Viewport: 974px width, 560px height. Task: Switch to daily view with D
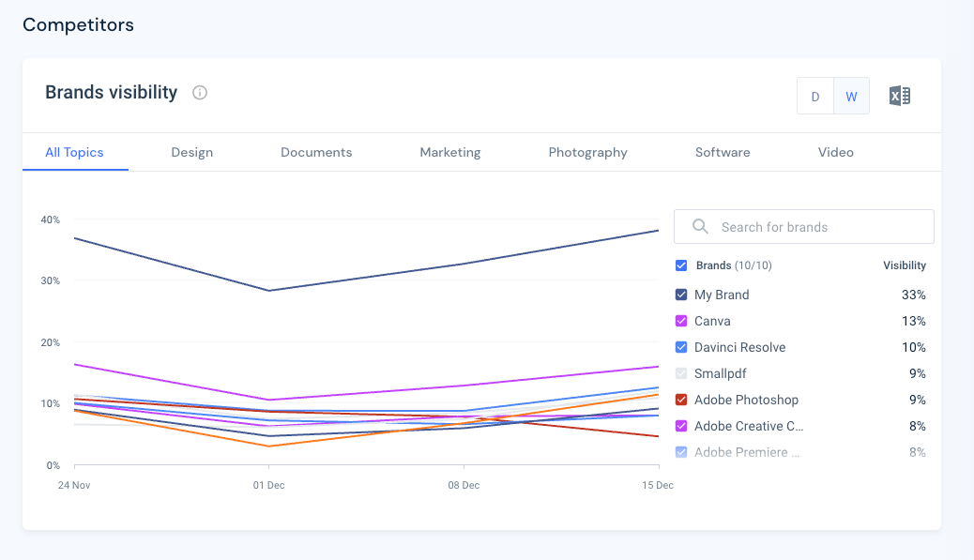pyautogui.click(x=815, y=96)
